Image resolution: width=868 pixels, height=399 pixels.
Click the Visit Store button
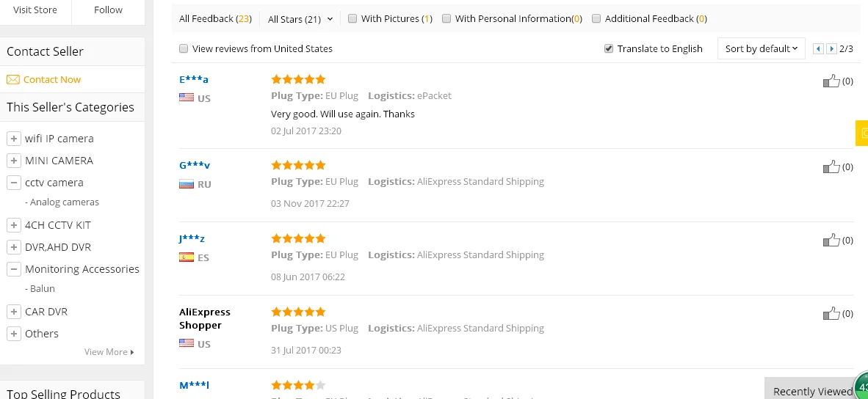click(35, 10)
